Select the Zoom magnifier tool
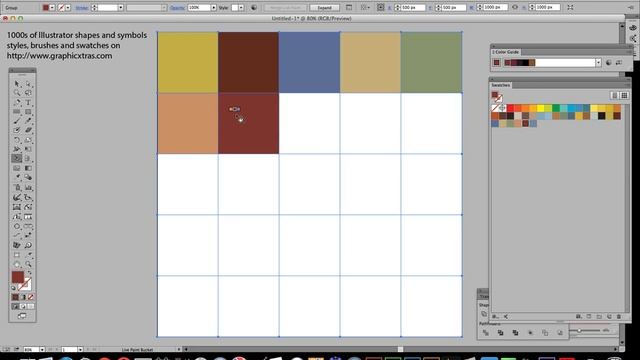640x360 pixels. [28, 264]
